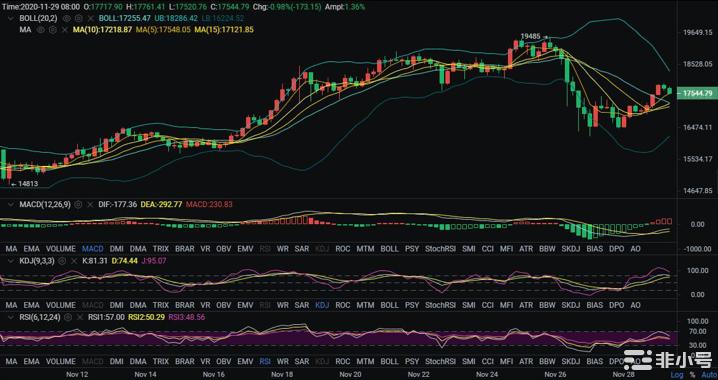Toggle Auto scale at bottom right
The height and width of the screenshot is (380, 718).
tap(709, 375)
